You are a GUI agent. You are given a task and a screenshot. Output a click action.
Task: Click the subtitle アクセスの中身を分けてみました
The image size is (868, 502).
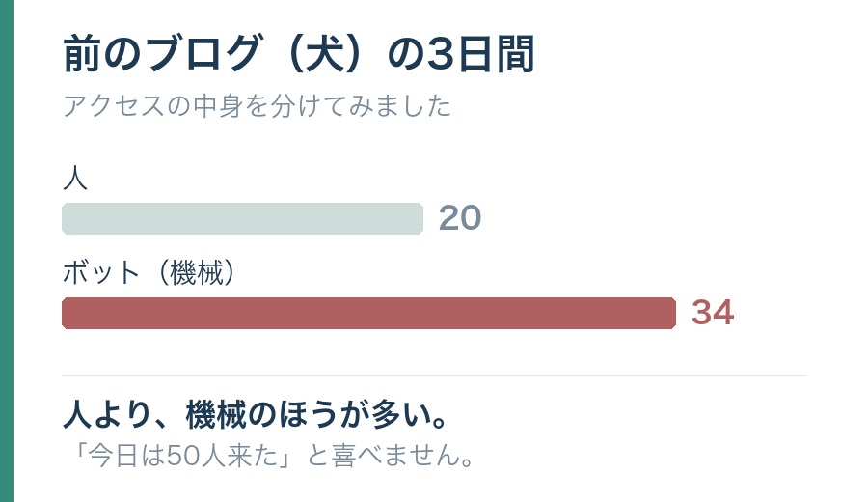(257, 106)
